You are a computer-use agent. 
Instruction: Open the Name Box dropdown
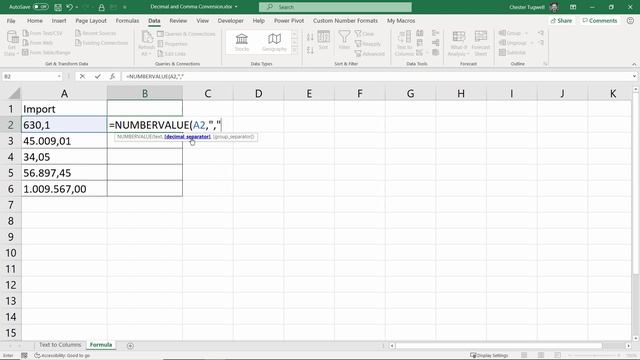click(59, 76)
